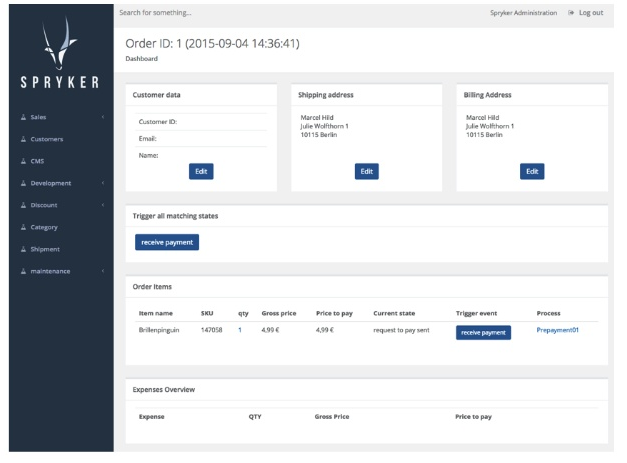
Task: Click the Spryker logo in the sidebar
Action: [60, 52]
